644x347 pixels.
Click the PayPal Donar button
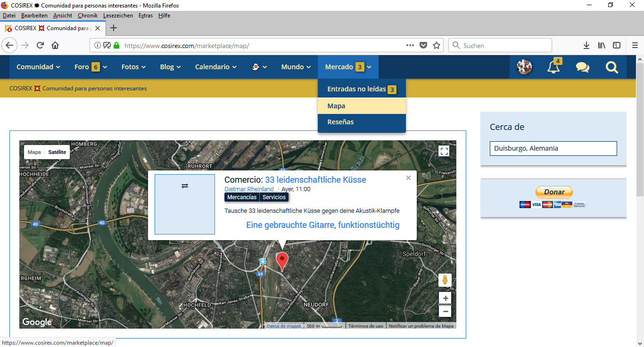point(554,192)
